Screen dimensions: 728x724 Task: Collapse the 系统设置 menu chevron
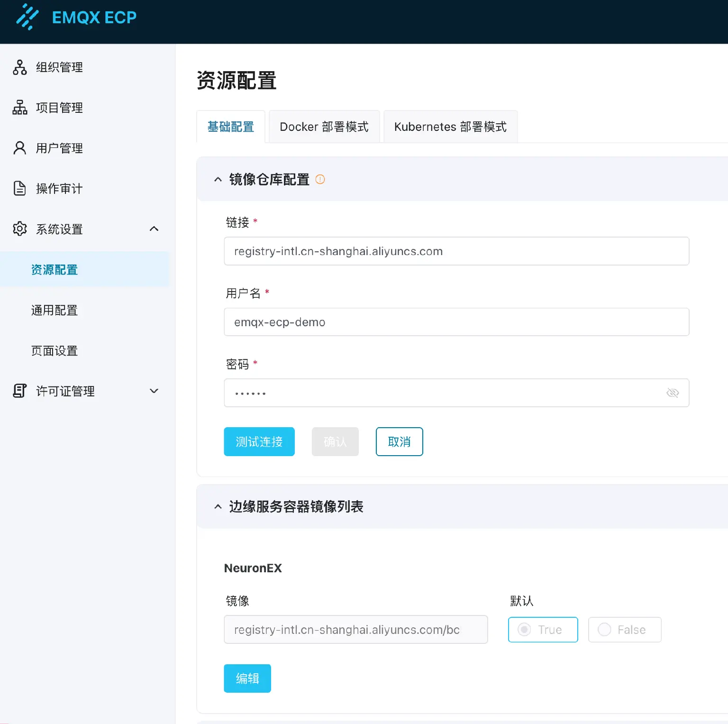tap(154, 229)
